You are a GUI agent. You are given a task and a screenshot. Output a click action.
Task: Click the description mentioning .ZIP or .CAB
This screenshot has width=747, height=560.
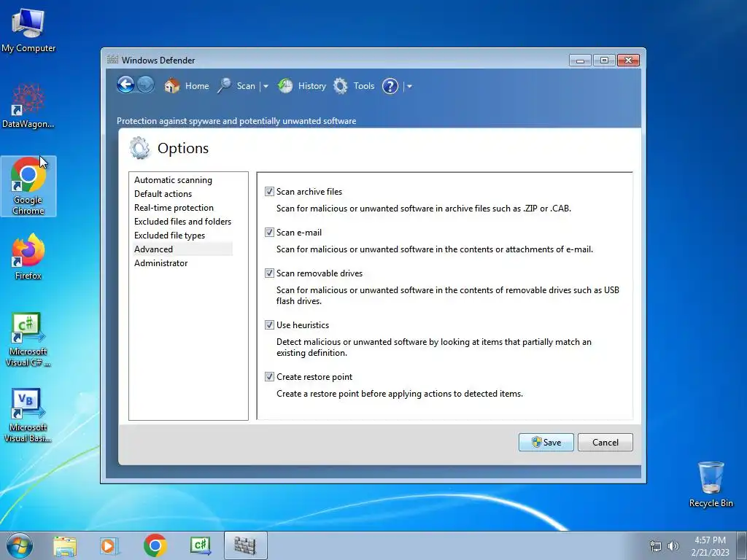click(424, 208)
